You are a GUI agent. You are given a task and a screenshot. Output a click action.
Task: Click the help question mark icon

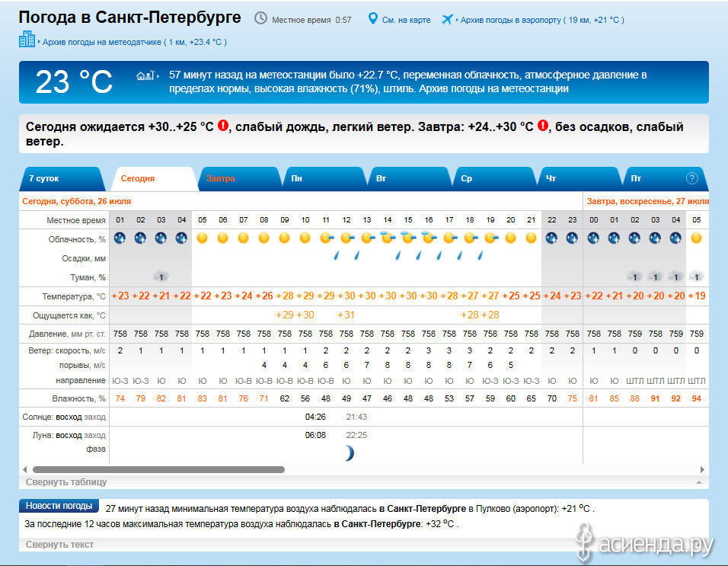coord(691,178)
